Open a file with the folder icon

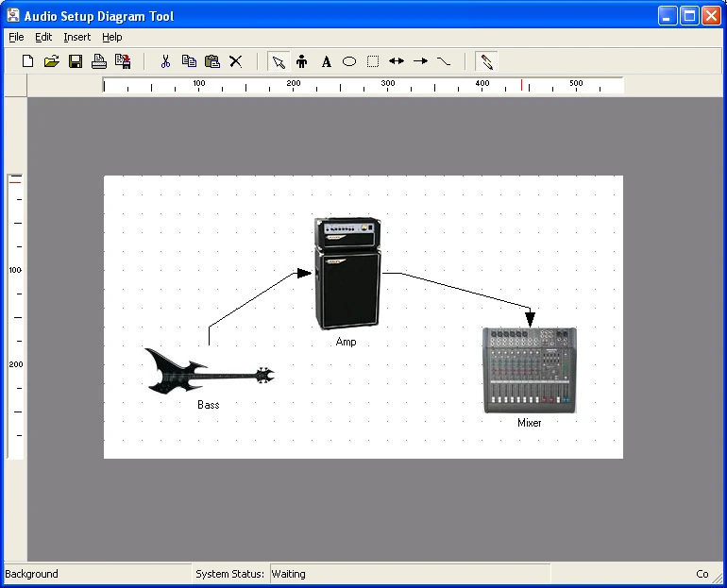click(52, 61)
